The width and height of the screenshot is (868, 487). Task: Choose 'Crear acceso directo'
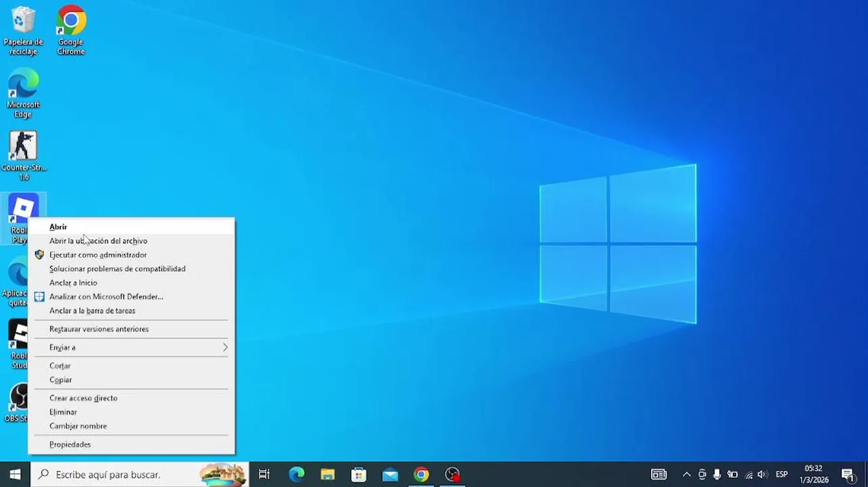(131, 398)
